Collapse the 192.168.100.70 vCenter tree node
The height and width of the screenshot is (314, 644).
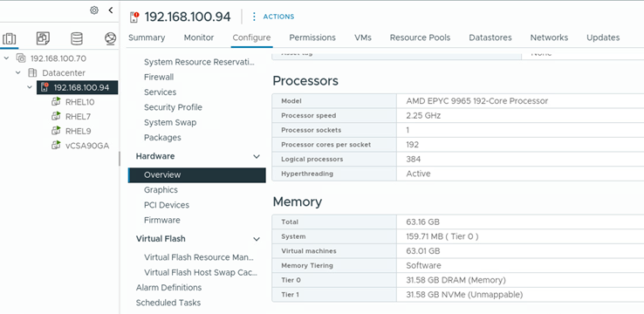click(7, 58)
